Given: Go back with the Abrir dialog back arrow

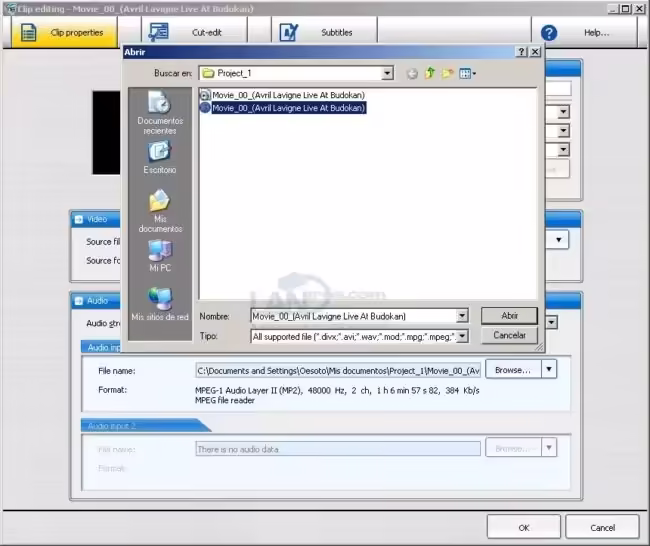Looking at the screenshot, I should 412,74.
